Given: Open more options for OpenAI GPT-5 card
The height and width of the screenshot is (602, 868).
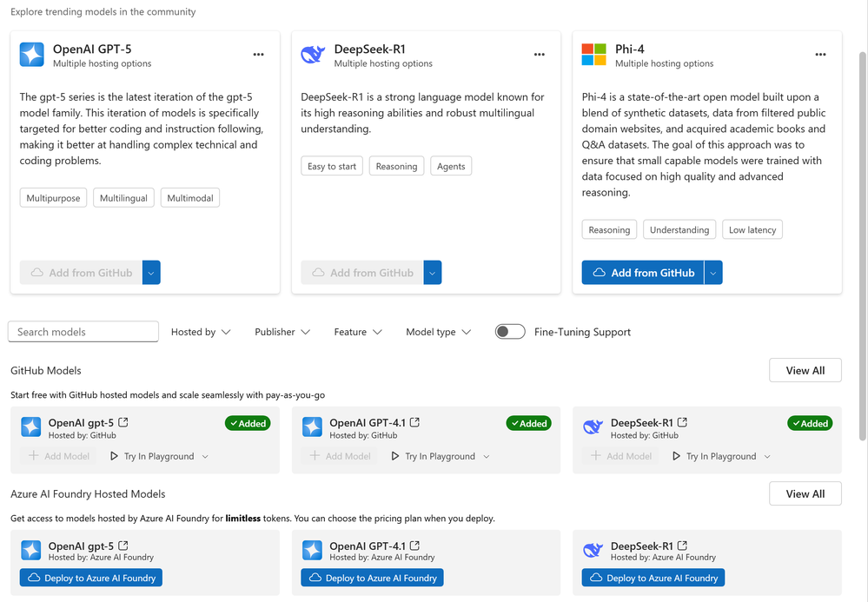Looking at the screenshot, I should click(259, 54).
